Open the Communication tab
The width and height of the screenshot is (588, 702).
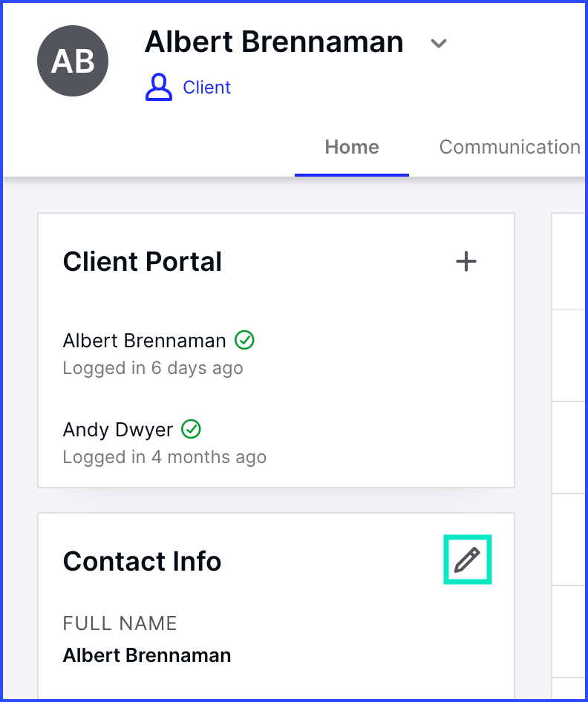pyautogui.click(x=509, y=147)
